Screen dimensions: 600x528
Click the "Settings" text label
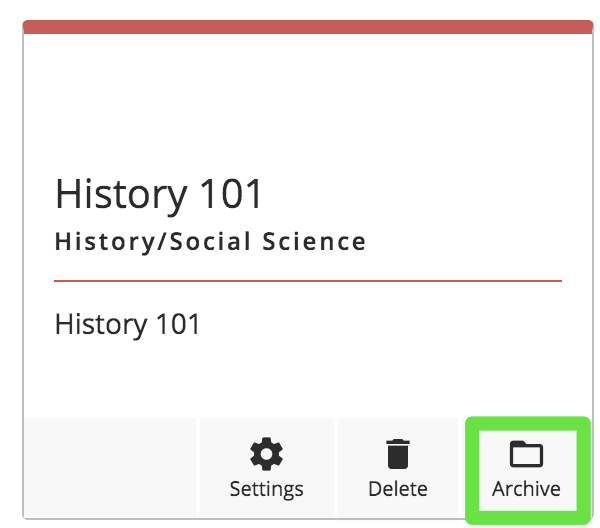click(x=266, y=489)
